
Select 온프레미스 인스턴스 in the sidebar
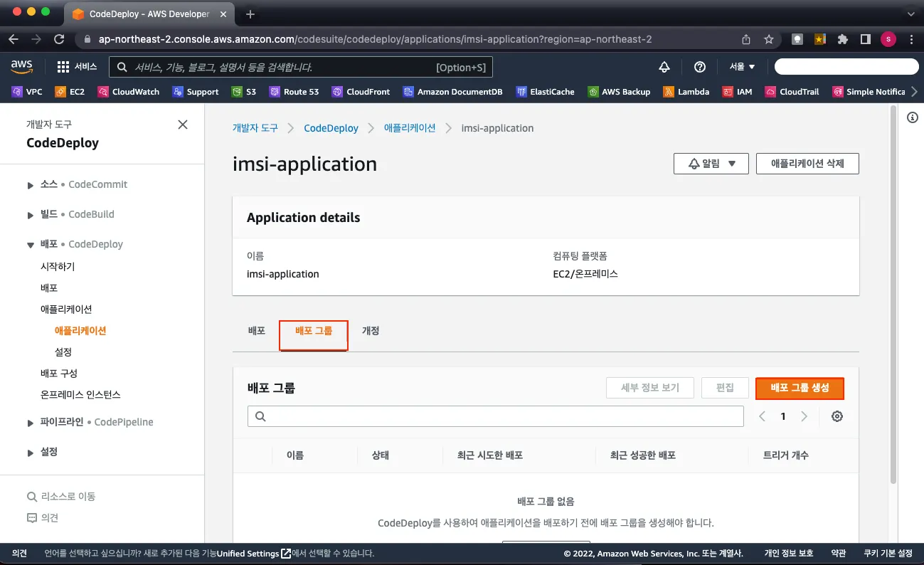click(80, 395)
